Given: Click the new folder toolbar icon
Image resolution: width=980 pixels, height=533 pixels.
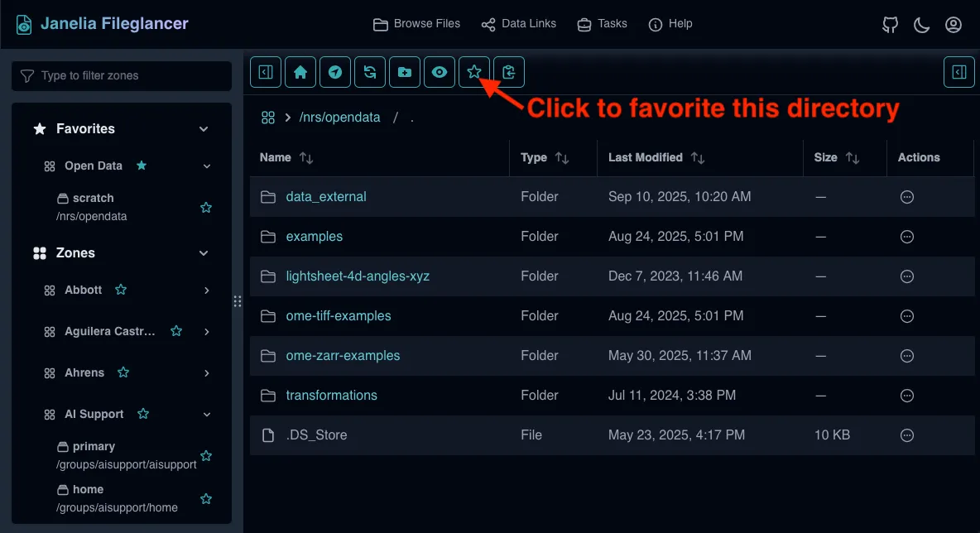Looking at the screenshot, I should tap(405, 72).
